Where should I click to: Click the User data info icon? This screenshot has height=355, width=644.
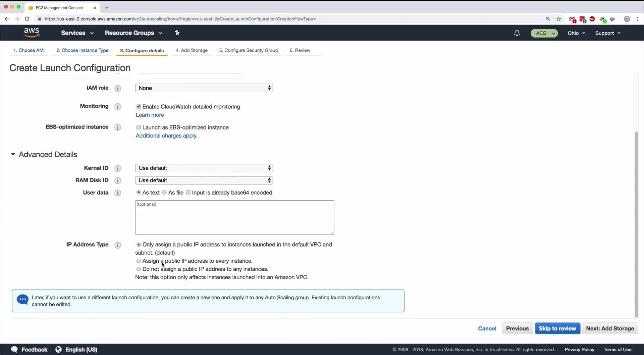click(118, 193)
